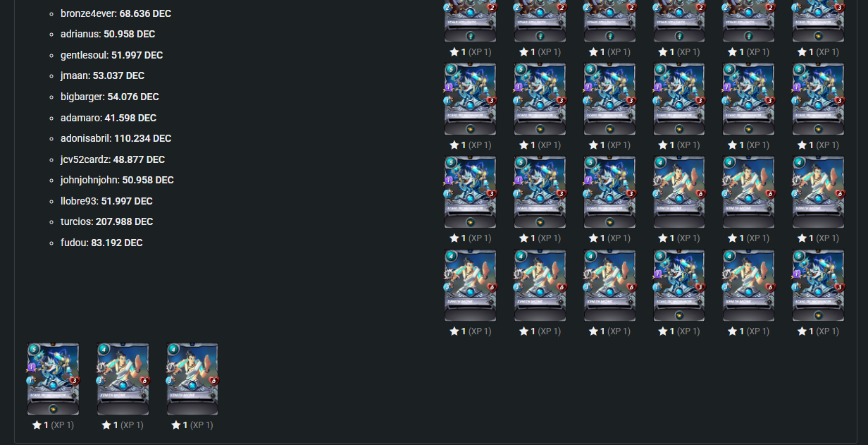Click the 41.598 DEC amount

coord(130,118)
